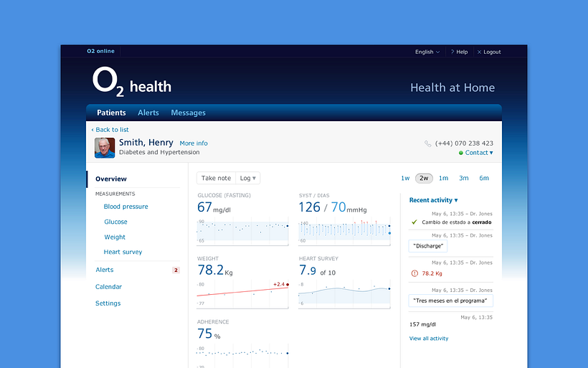Click the red 78.2 Kg activity entry
The width and height of the screenshot is (588, 368).
tap(432, 273)
